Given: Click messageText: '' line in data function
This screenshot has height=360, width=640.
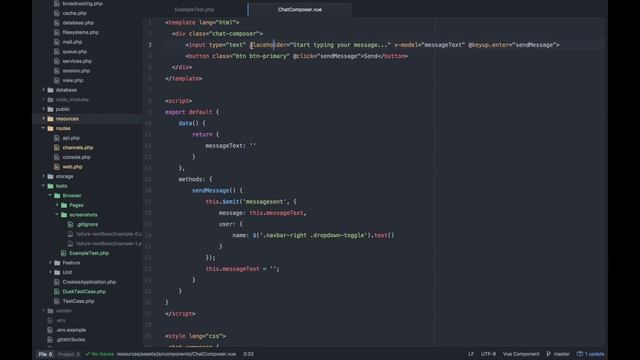Looking at the screenshot, I should click(x=231, y=146).
